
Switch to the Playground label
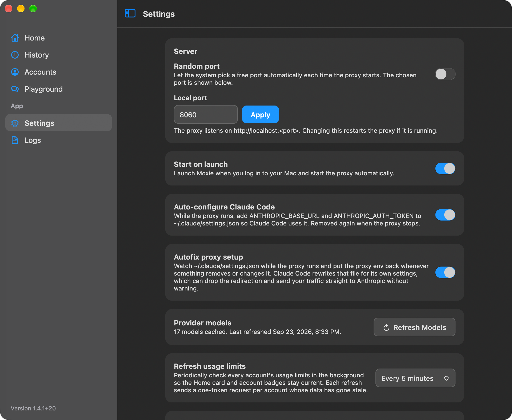[43, 89]
